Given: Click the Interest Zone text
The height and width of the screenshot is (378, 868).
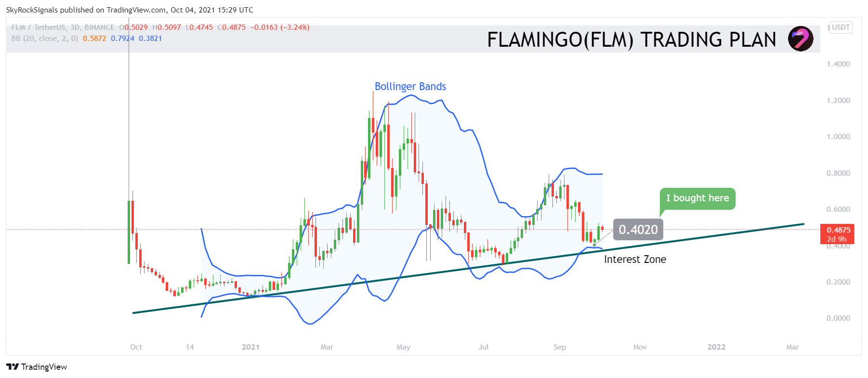Looking at the screenshot, I should point(635,260).
